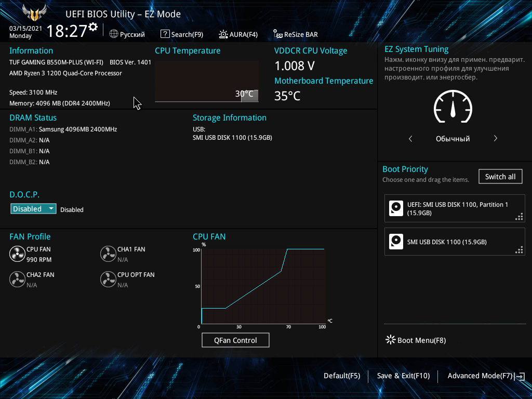
Task: Open Boot Menu(F8)
Action: 422,340
